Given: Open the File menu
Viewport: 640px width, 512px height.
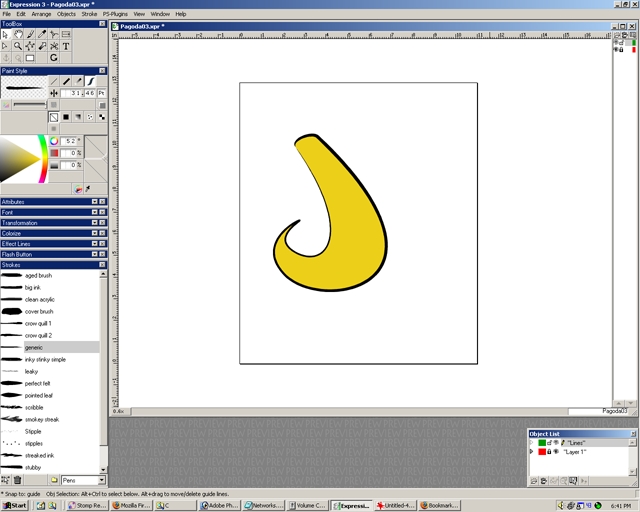Looking at the screenshot, I should tap(7, 14).
